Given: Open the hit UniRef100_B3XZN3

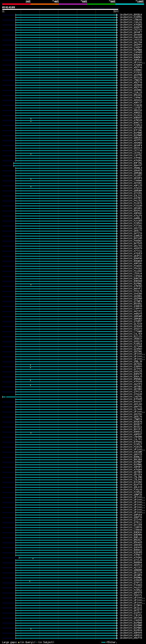Looking at the screenshot, I should [131, 482].
